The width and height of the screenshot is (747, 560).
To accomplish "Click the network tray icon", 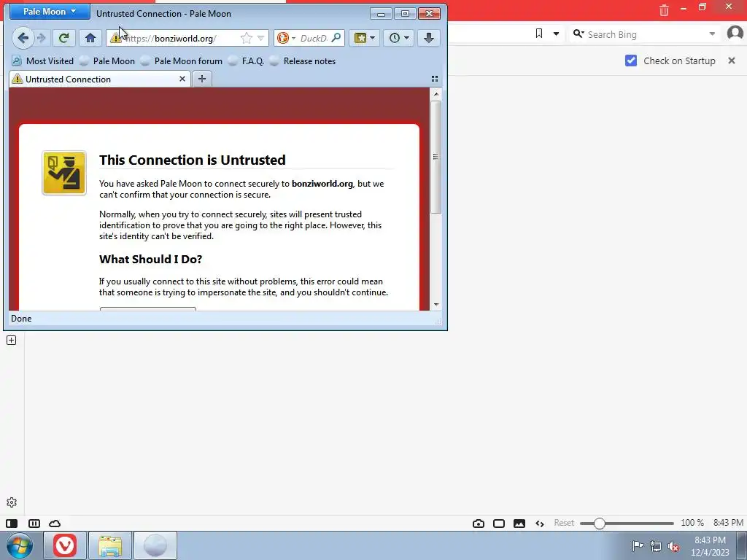I will (x=656, y=546).
